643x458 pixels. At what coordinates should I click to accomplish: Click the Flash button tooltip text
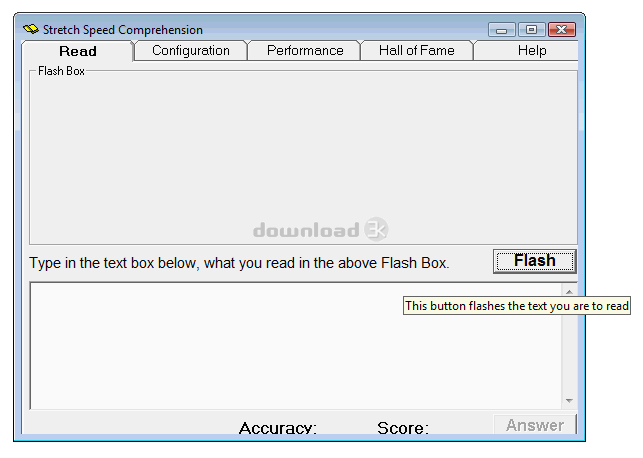517,306
